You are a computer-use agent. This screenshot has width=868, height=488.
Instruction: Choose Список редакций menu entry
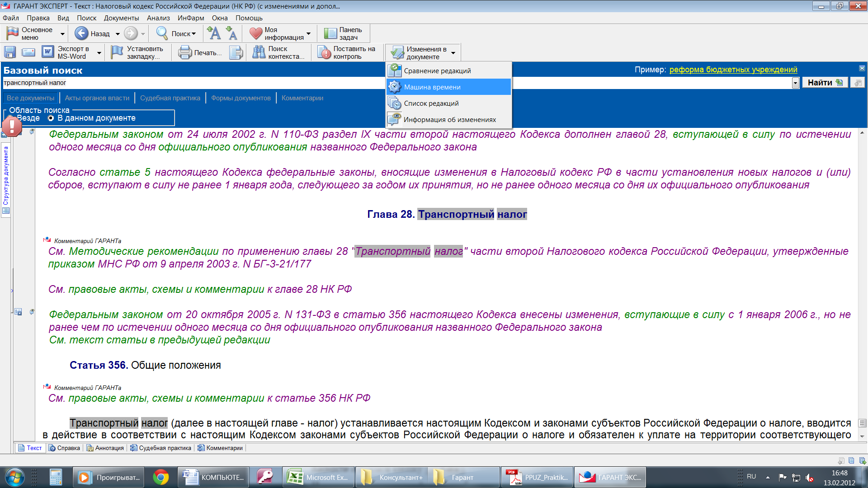click(x=448, y=103)
